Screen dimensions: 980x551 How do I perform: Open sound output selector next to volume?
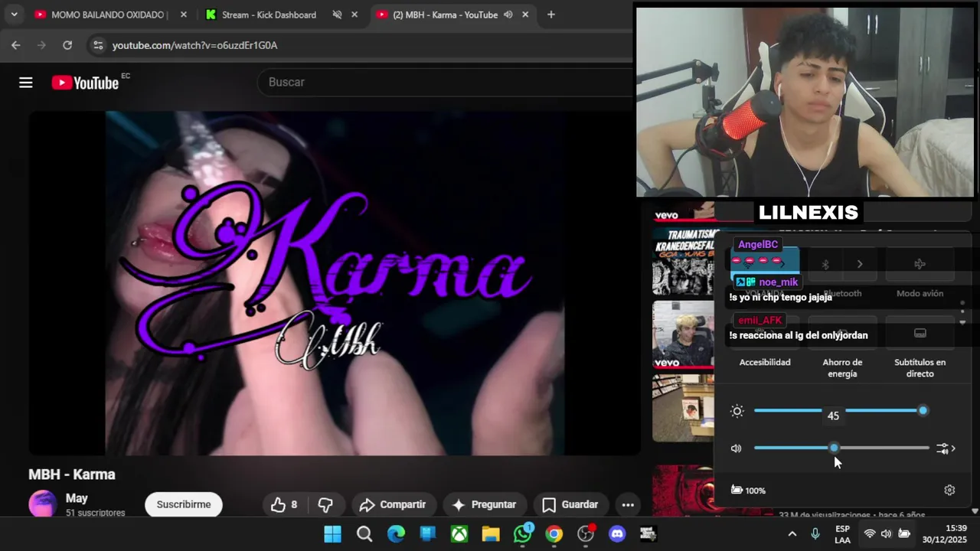tap(946, 448)
